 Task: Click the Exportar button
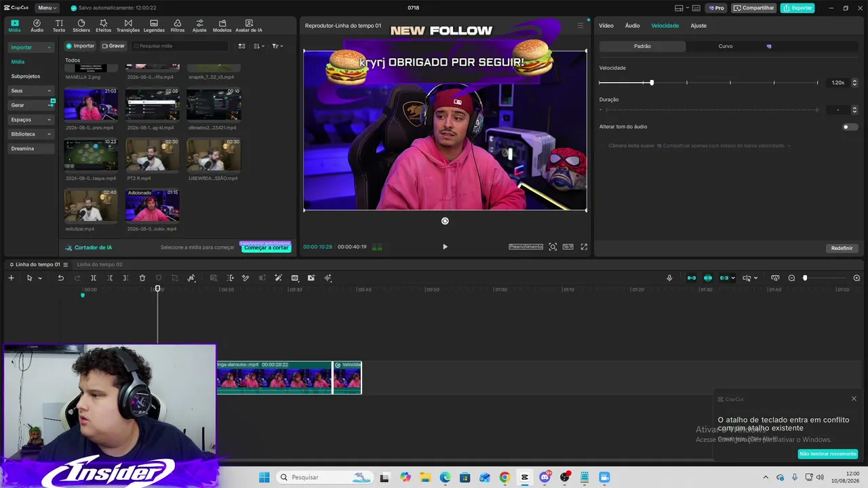797,8
